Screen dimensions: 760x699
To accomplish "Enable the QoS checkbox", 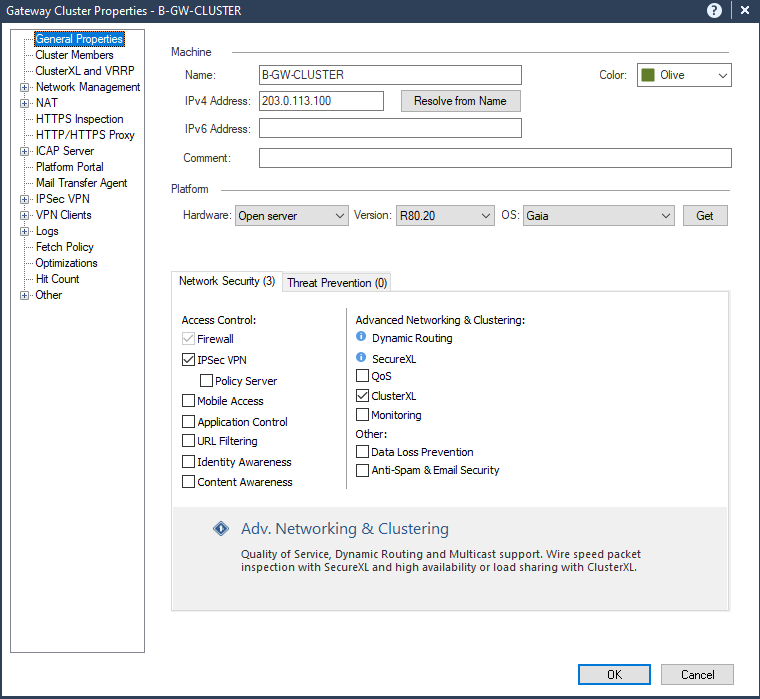I will 363,377.
